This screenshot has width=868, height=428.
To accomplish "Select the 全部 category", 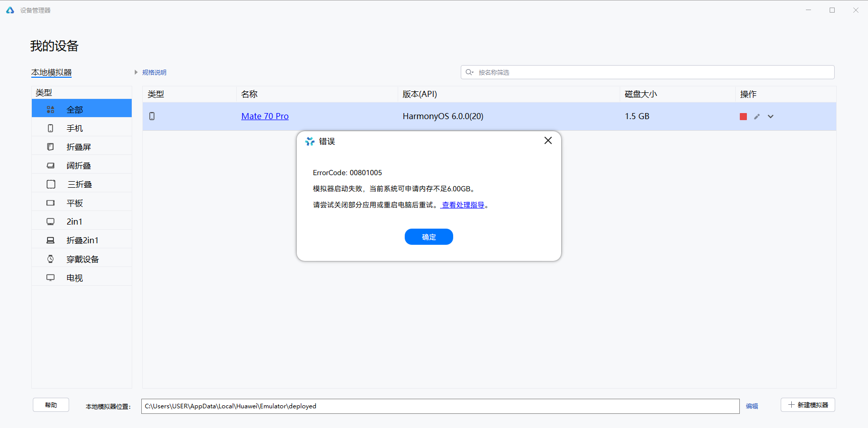I will [x=82, y=110].
